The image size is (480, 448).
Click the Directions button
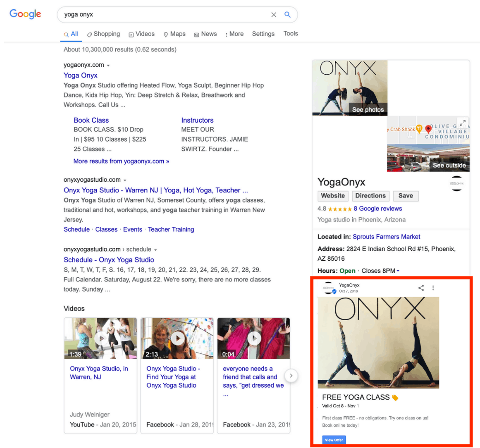click(x=370, y=196)
